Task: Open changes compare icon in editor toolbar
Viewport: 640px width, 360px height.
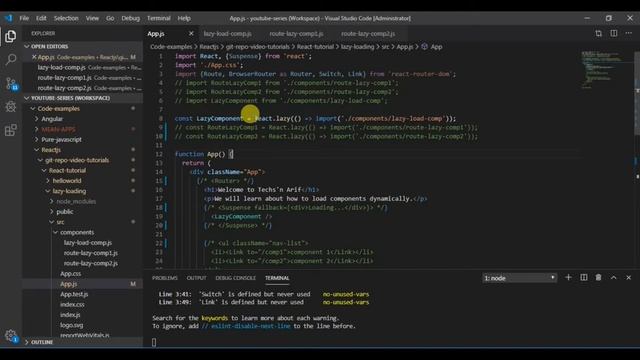Action: pyautogui.click(x=598, y=33)
